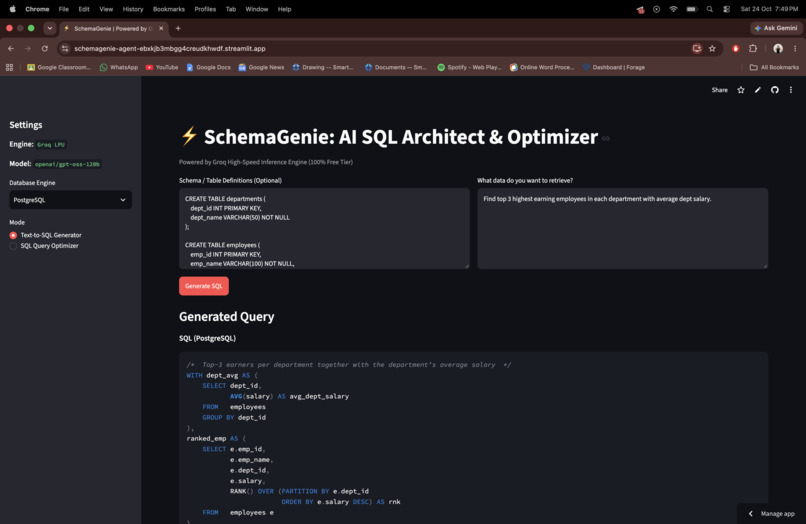Focus the address bar URL
This screenshot has width=806, height=524.
pyautogui.click(x=170, y=48)
